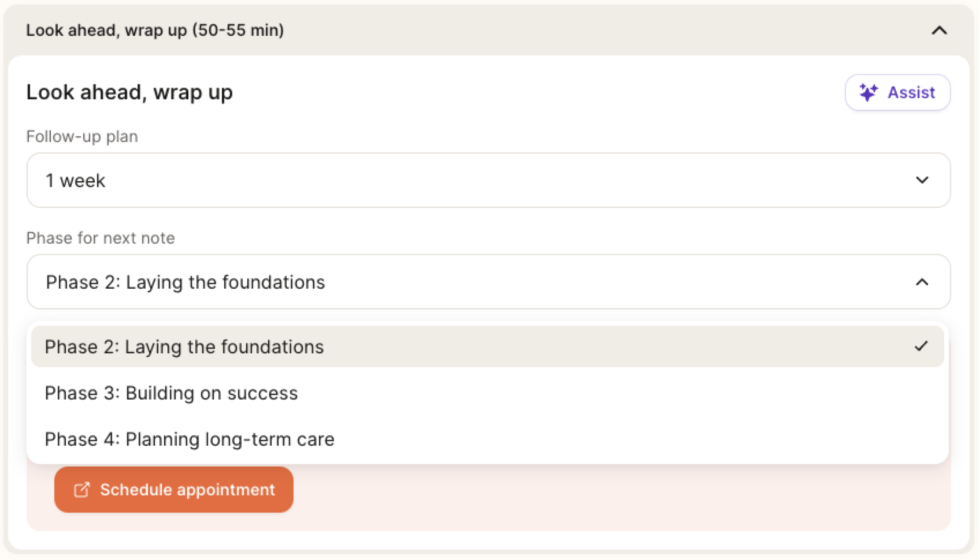
Task: Click the bold Look ahead, wrap up heading
Action: tap(129, 92)
